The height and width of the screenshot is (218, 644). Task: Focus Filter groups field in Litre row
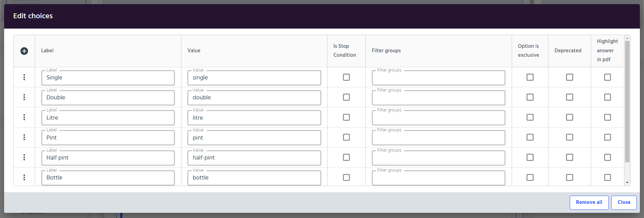click(438, 118)
